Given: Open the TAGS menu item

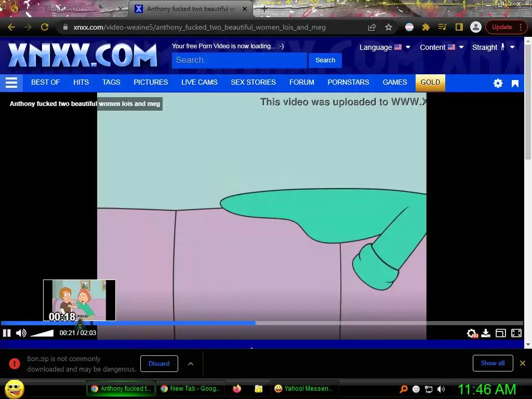Looking at the screenshot, I should coord(111,83).
